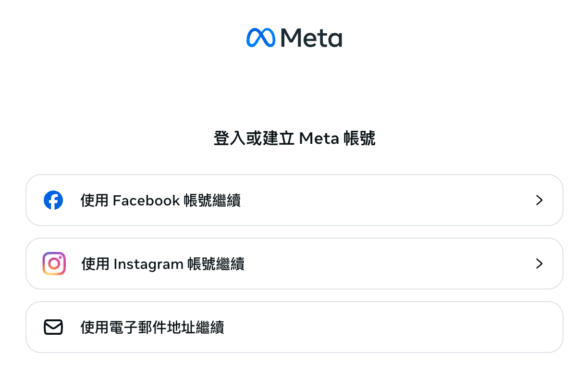This screenshot has height=379, width=588.
Task: Open the Facebook option's arrow indicator
Action: click(539, 200)
